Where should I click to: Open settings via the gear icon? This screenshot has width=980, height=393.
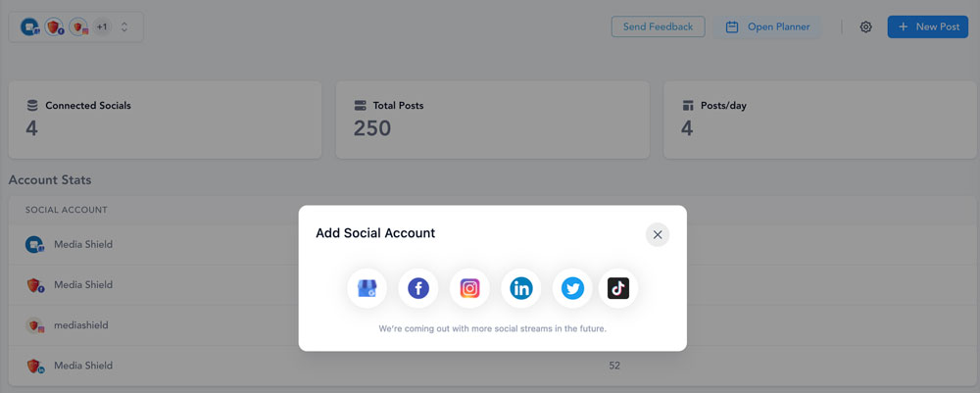865,27
